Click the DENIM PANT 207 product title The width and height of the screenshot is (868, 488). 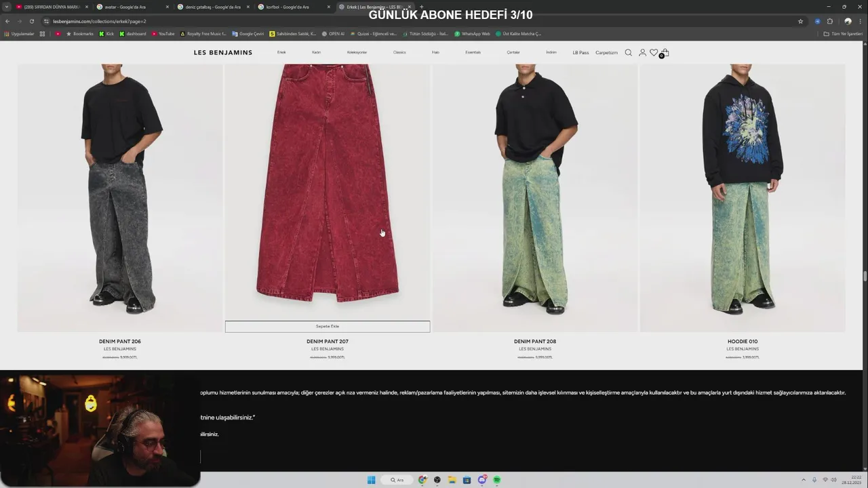(x=328, y=342)
